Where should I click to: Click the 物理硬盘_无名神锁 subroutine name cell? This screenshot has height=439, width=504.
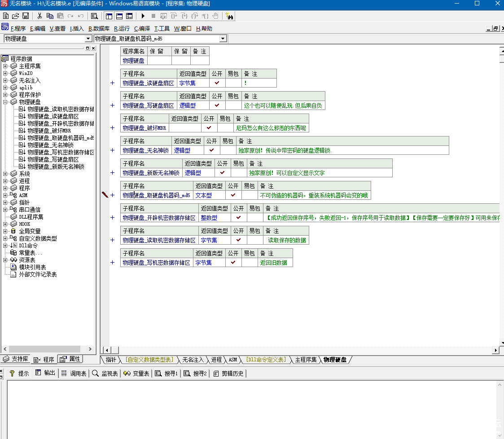(146, 150)
